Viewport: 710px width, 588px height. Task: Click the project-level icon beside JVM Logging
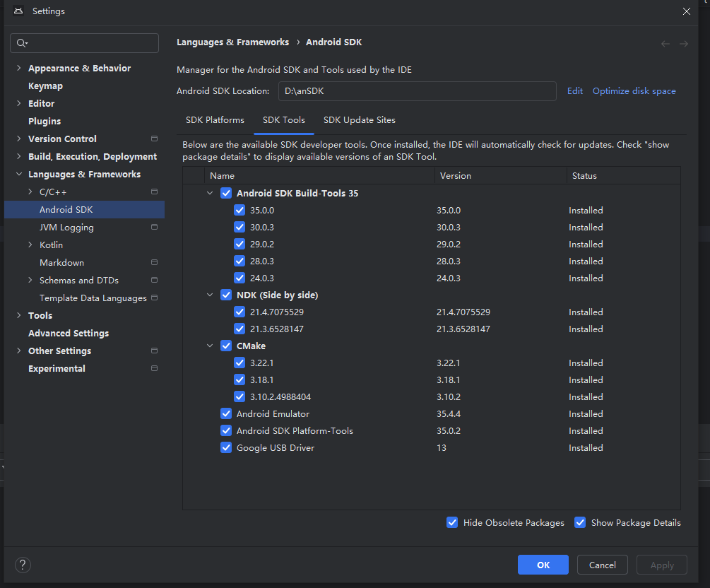coord(155,227)
